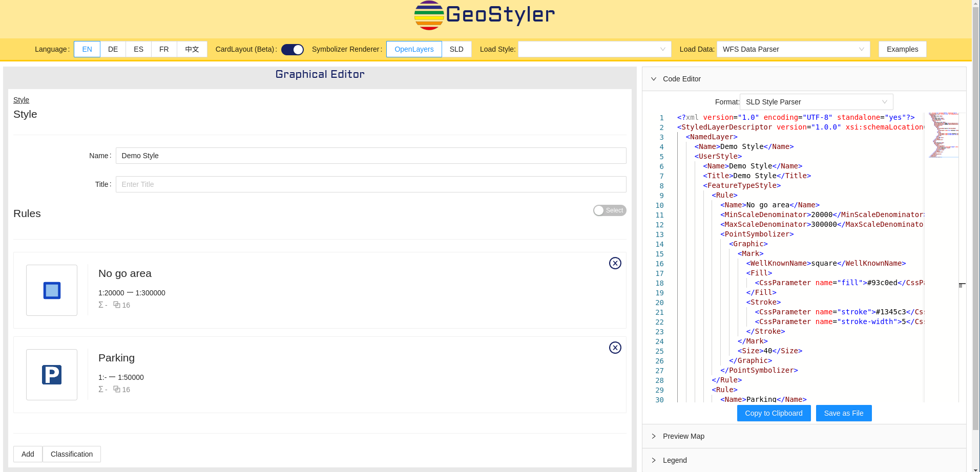Remove the No go area rule via its X icon
Screen dimensions: 980x472
[615, 263]
